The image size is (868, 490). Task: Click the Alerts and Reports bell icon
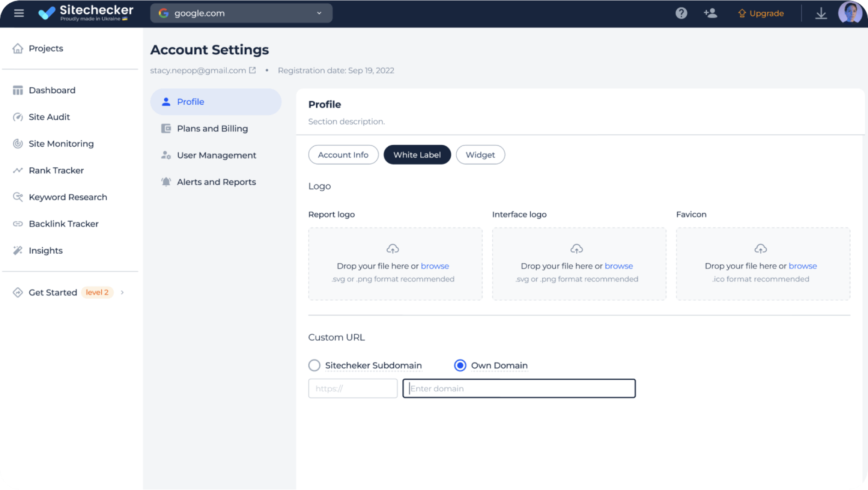click(166, 182)
